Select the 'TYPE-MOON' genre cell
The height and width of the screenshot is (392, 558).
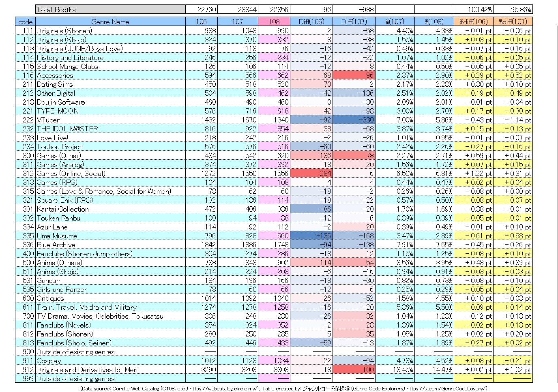click(110, 111)
